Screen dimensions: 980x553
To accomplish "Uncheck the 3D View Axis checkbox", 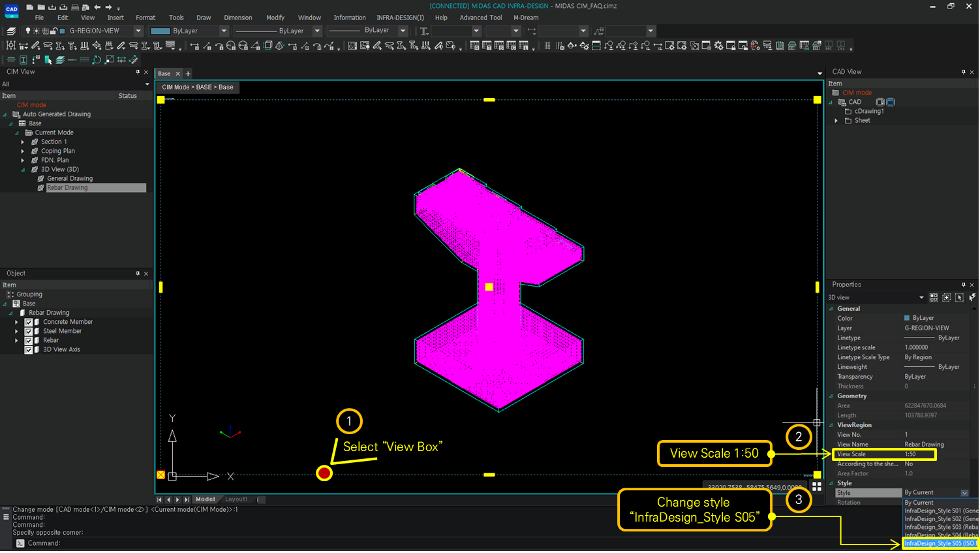I will 28,349.
